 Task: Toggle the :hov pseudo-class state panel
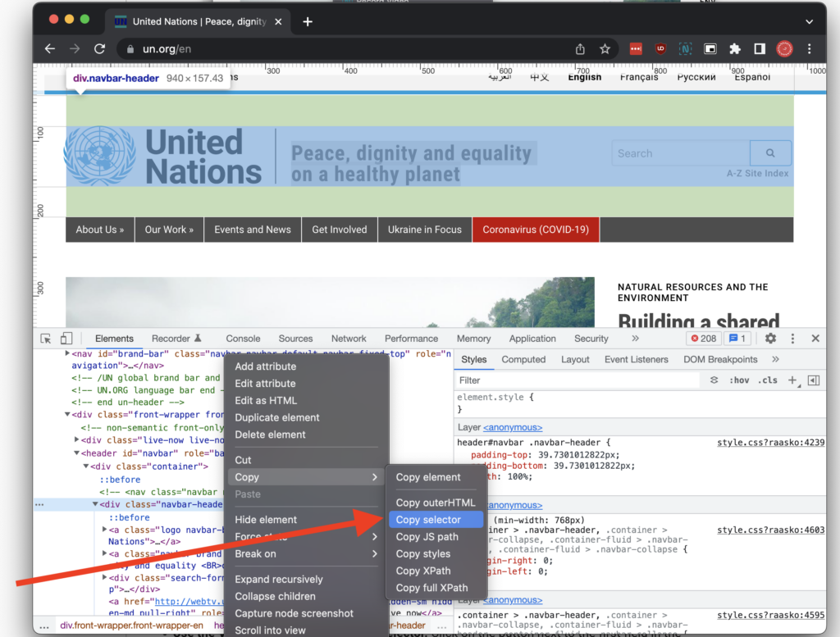[739, 380]
